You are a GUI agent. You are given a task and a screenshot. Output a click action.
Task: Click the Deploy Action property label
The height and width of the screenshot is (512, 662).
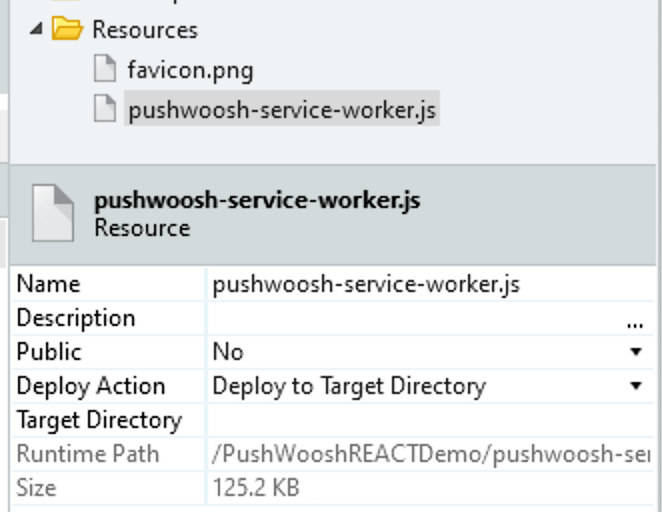tap(91, 387)
